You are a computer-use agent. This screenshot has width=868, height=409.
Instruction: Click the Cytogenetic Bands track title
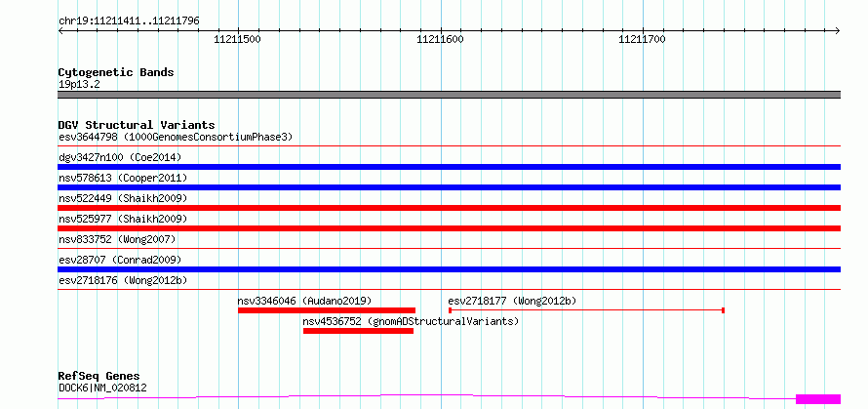coord(116,72)
